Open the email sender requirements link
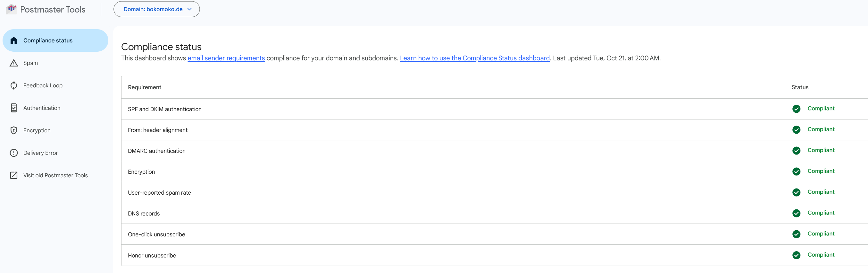 click(x=226, y=58)
